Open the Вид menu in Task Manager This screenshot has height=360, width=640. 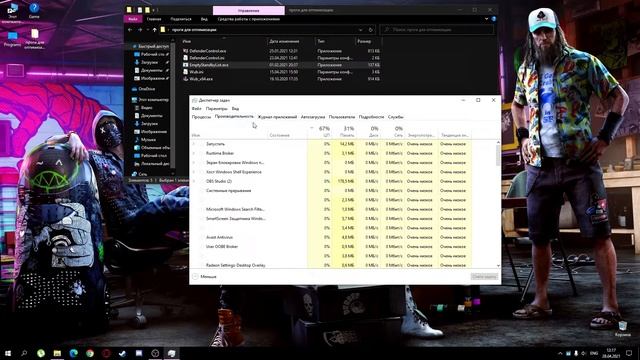point(235,109)
